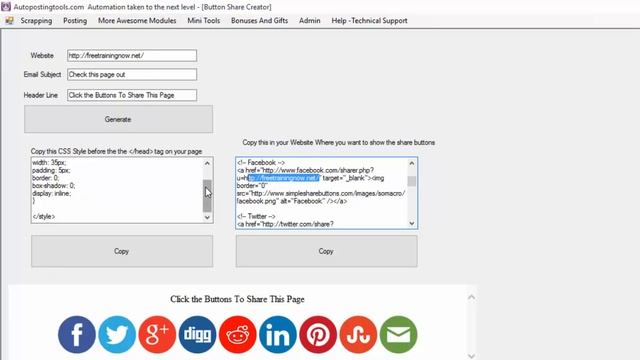Image resolution: width=640 pixels, height=360 pixels.
Task: Click the down arrow of the CSS box scrollbar
Action: coord(207,217)
